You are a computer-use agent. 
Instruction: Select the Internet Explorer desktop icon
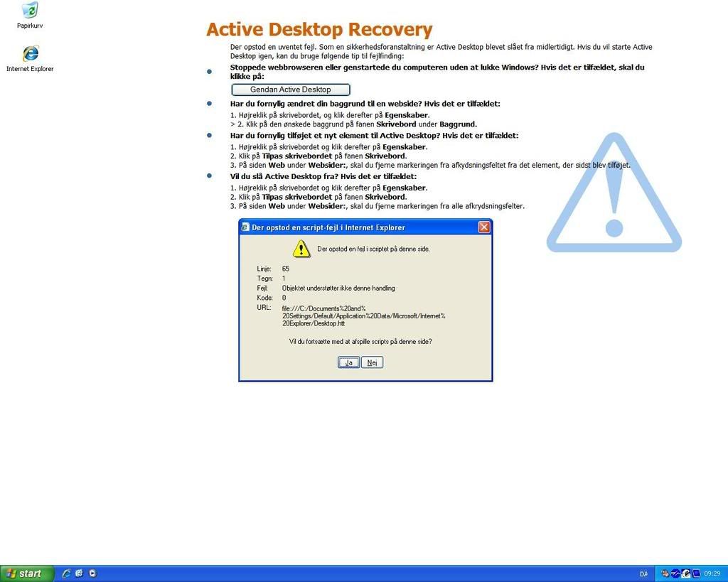tap(30, 58)
